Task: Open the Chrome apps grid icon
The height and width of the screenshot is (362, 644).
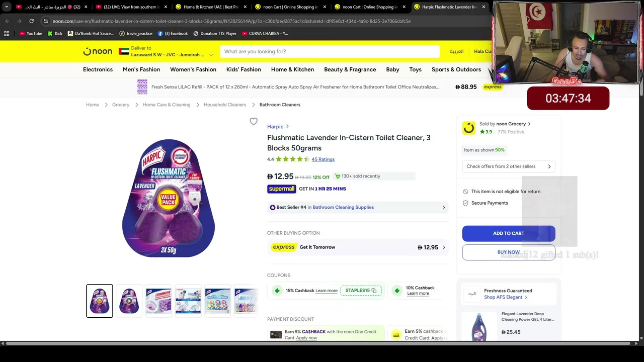Action: click(x=7, y=33)
